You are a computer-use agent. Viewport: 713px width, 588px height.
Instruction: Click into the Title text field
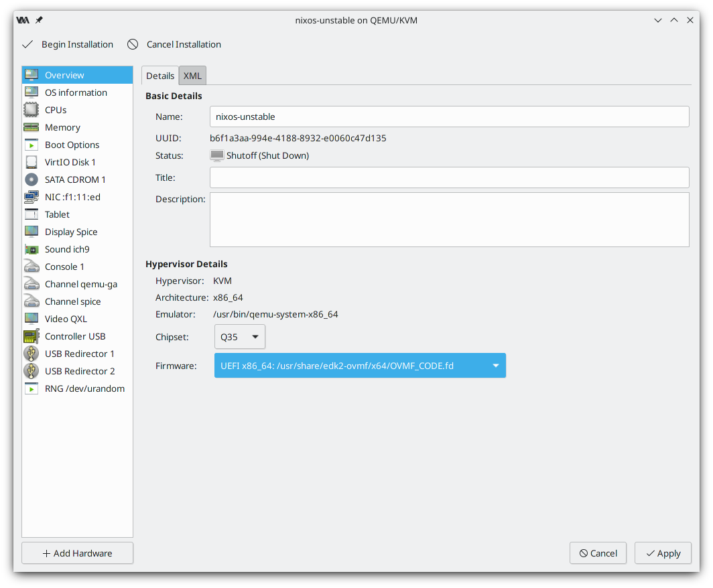(x=449, y=177)
